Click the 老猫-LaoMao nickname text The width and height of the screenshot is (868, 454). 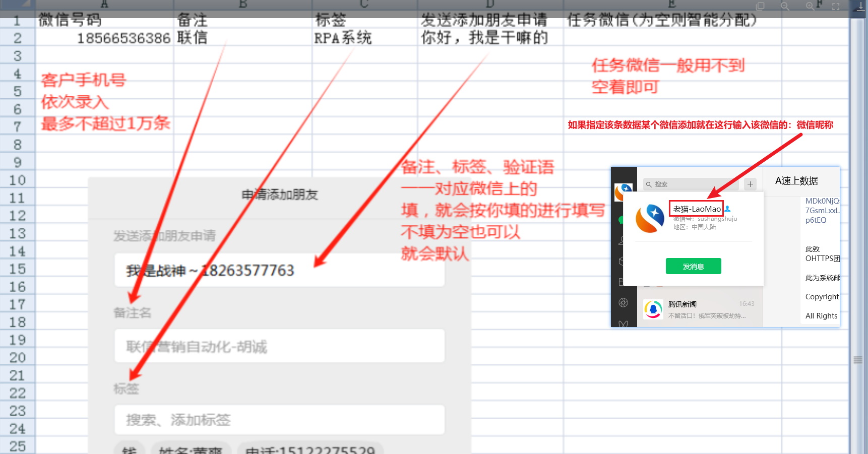[x=697, y=209]
